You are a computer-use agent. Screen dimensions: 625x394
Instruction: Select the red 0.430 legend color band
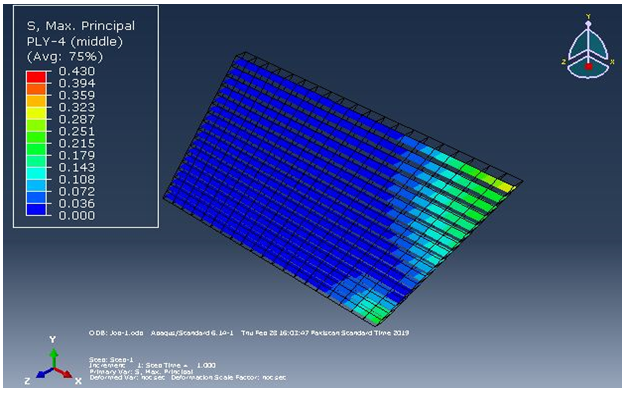click(36, 77)
